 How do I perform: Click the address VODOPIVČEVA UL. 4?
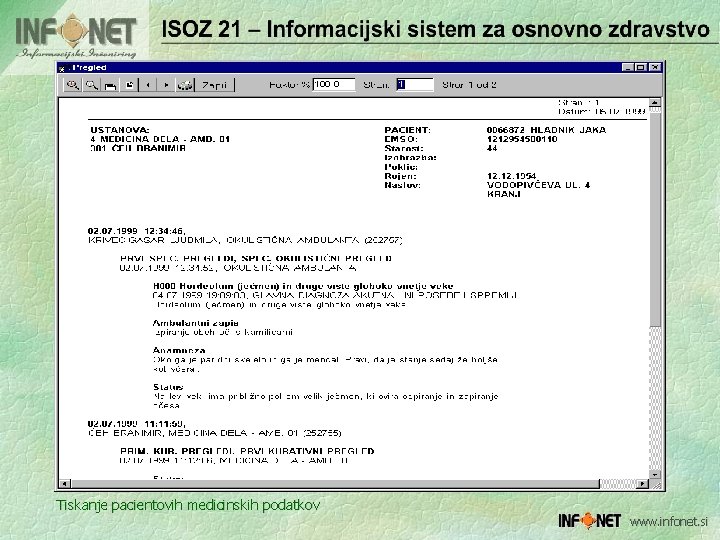538,185
